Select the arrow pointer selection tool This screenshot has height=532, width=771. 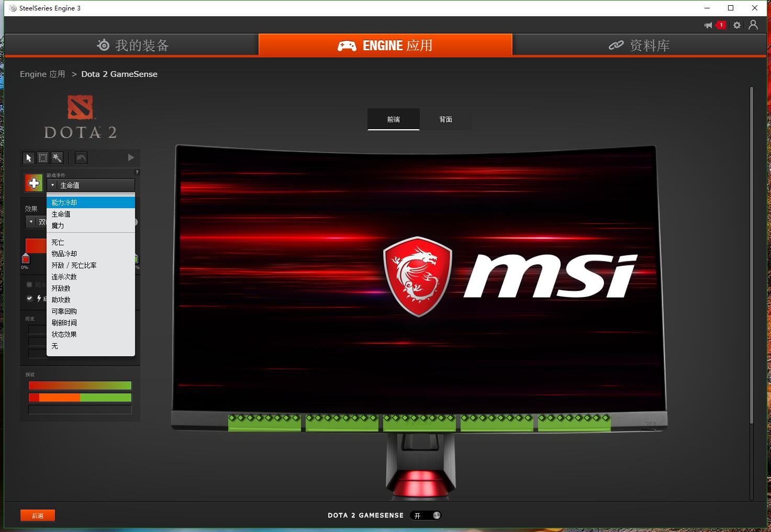[29, 158]
